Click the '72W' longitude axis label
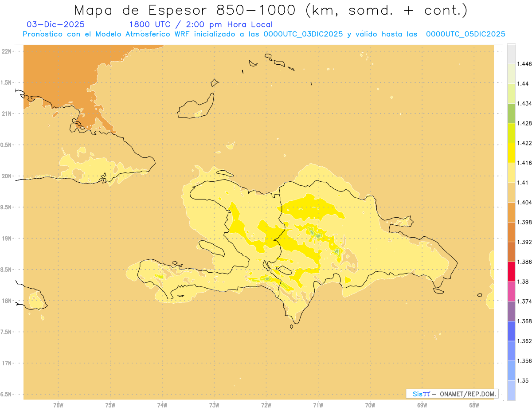Image resolution: width=532 pixels, height=411 pixels. point(266,405)
